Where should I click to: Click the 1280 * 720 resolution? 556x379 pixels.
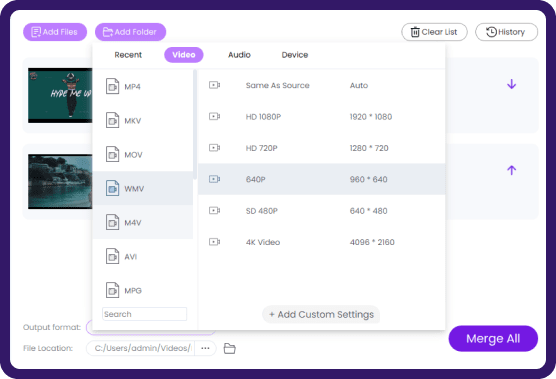pos(369,148)
